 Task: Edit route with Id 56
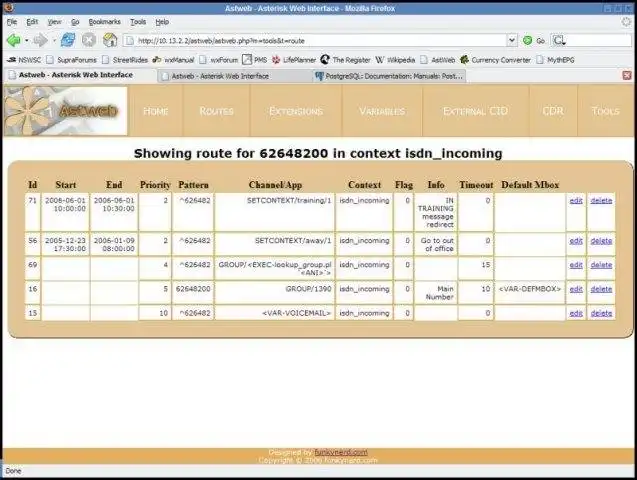click(576, 241)
